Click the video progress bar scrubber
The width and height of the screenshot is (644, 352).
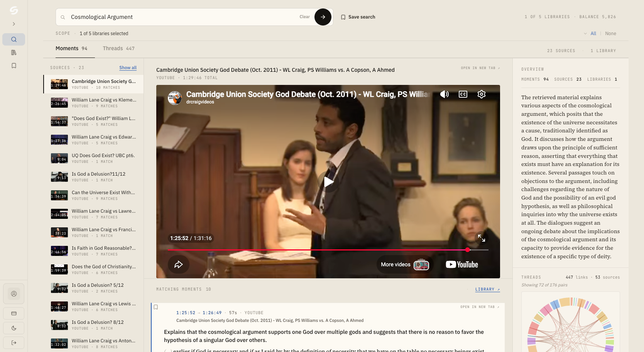click(468, 250)
